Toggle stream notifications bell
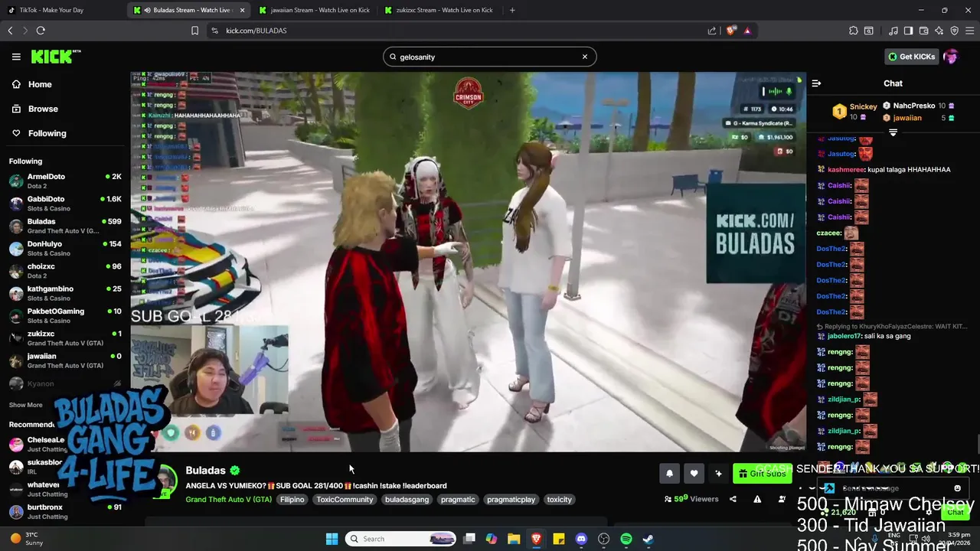Viewport: 980px width, 551px height. (x=669, y=474)
